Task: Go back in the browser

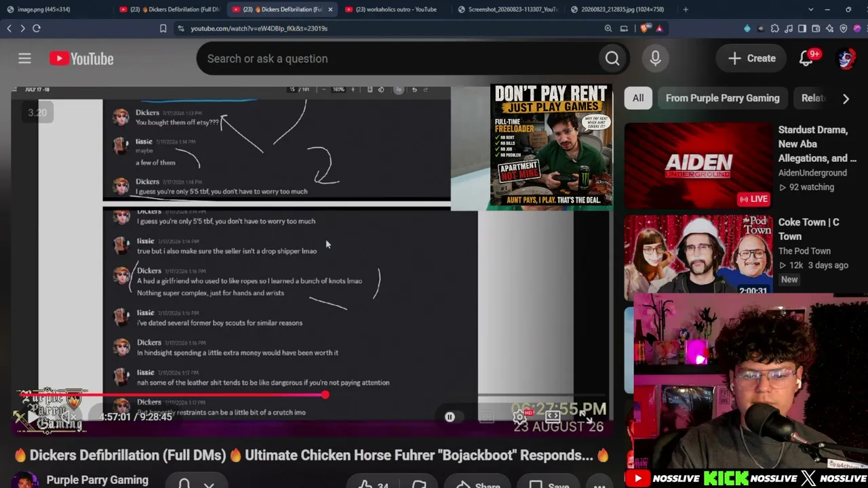Action: click(x=9, y=28)
